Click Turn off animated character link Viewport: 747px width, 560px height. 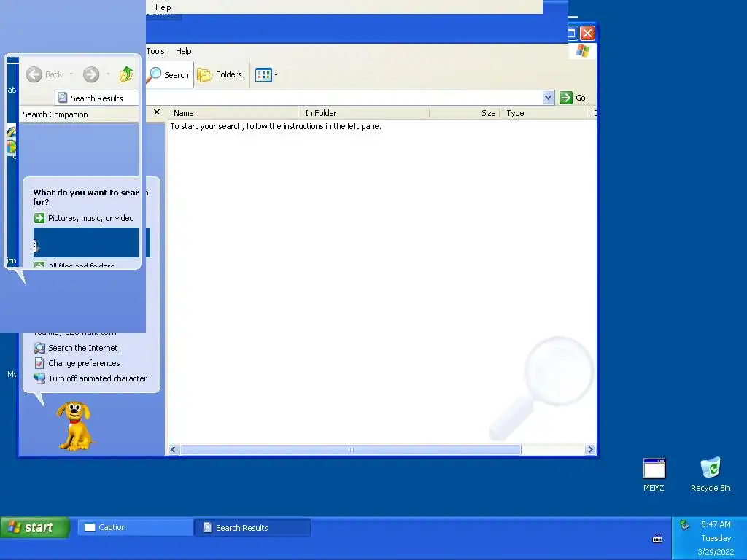click(90, 378)
